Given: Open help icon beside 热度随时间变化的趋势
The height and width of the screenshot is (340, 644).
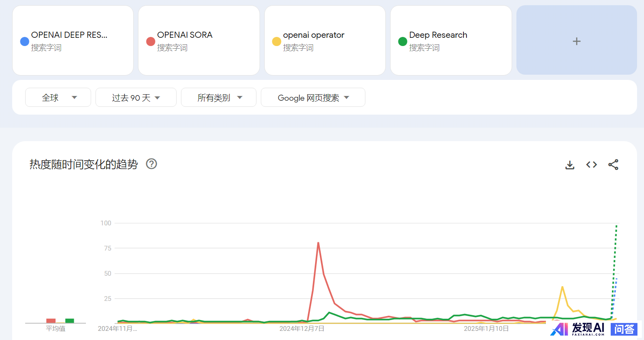Looking at the screenshot, I should click(151, 164).
